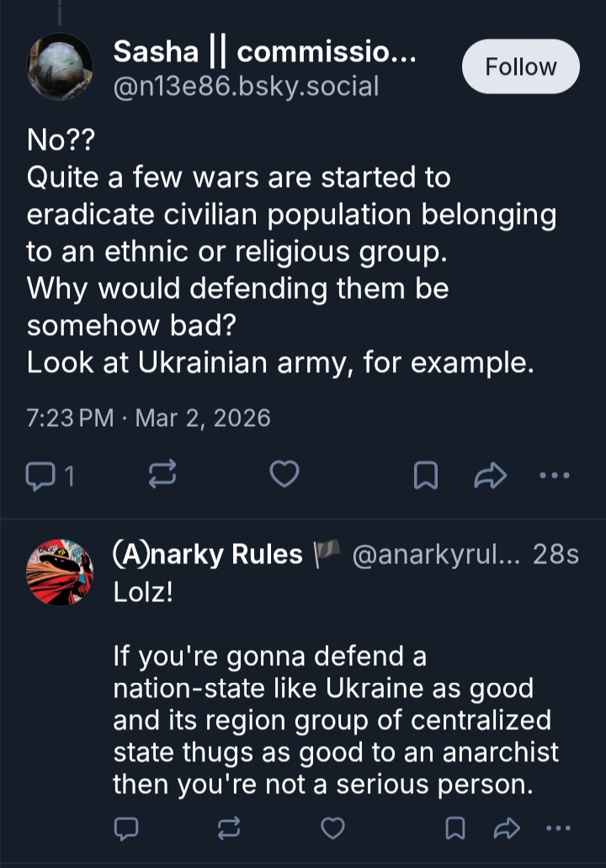
Task: Follow Sasha's account
Action: (x=520, y=67)
